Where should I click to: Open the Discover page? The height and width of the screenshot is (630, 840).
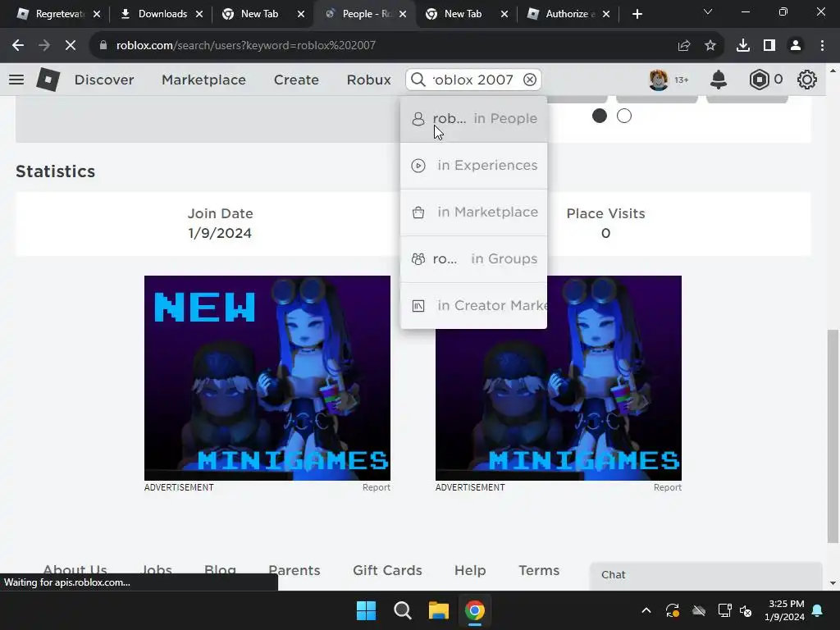[104, 80]
